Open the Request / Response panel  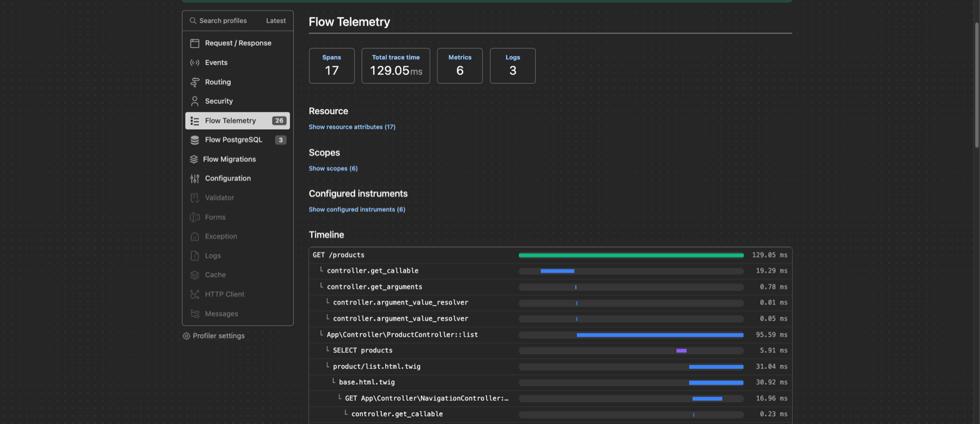coord(238,44)
